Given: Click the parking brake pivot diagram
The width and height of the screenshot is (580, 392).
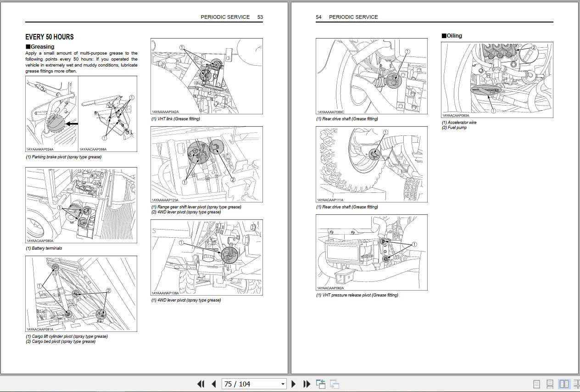Looking at the screenshot, I should pyautogui.click(x=81, y=114).
